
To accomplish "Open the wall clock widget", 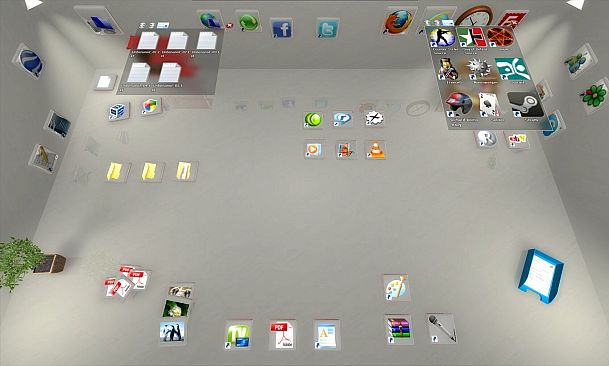I will coord(474,16).
